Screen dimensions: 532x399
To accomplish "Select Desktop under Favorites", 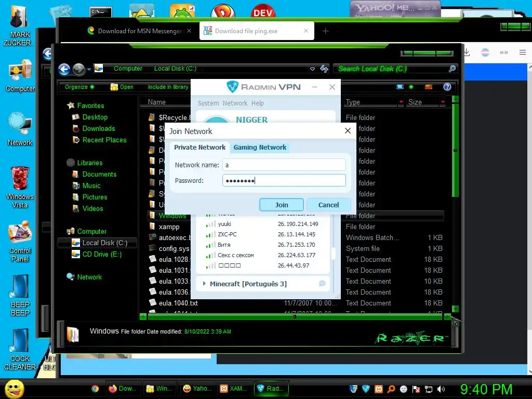I will point(95,117).
